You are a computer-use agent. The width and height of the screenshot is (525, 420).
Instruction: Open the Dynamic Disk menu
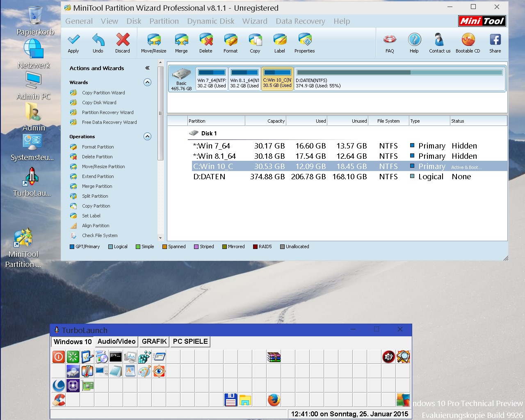pos(211,21)
